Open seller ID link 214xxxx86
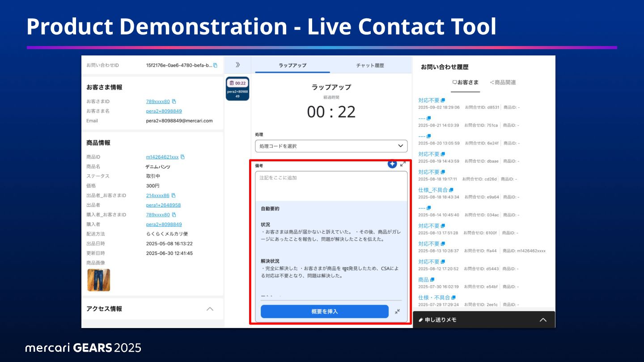 pyautogui.click(x=158, y=195)
